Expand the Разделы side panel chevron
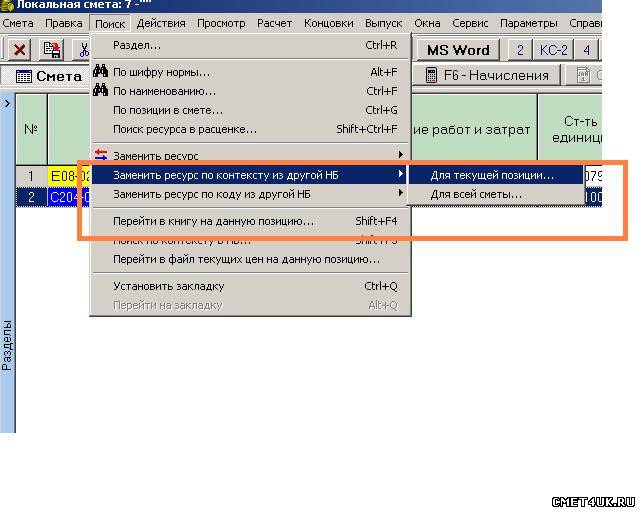 (x=7, y=104)
